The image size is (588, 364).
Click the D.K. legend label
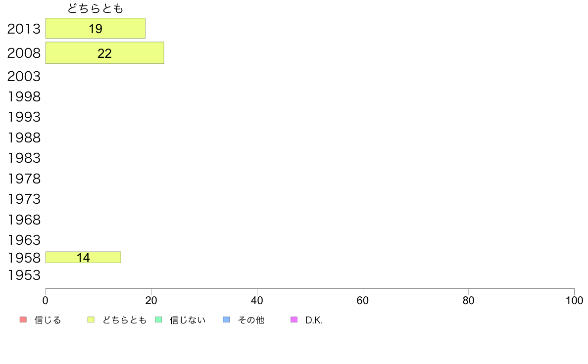pos(314,320)
